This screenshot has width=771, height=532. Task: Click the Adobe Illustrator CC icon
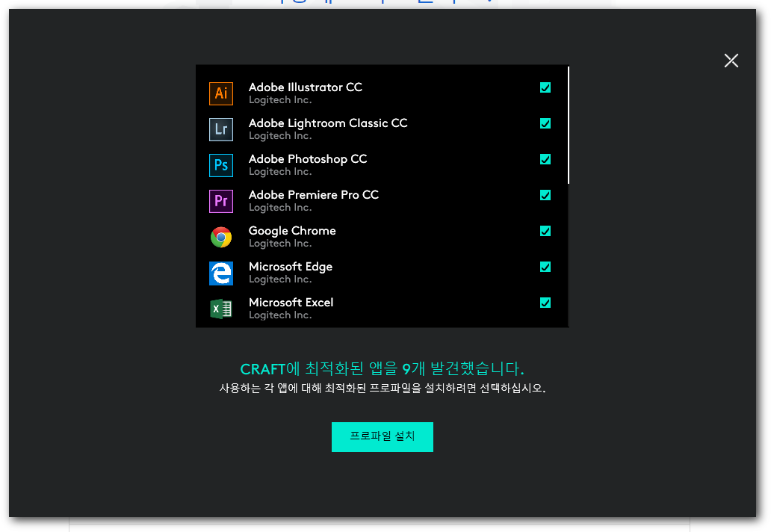tap(221, 93)
